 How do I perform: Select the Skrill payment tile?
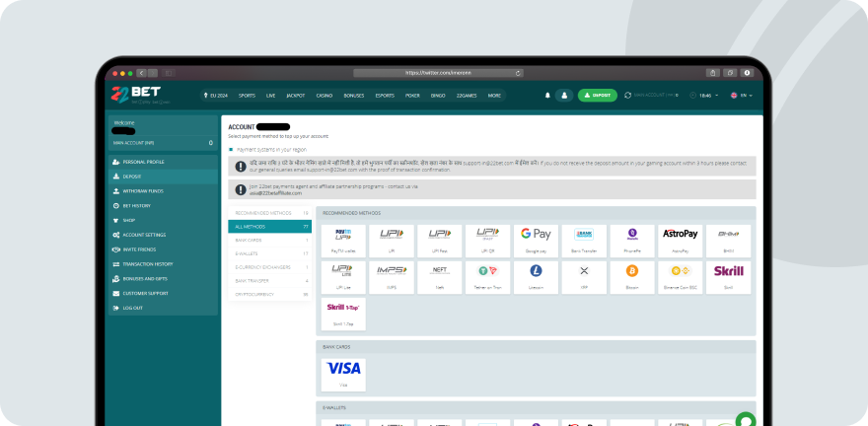729,277
